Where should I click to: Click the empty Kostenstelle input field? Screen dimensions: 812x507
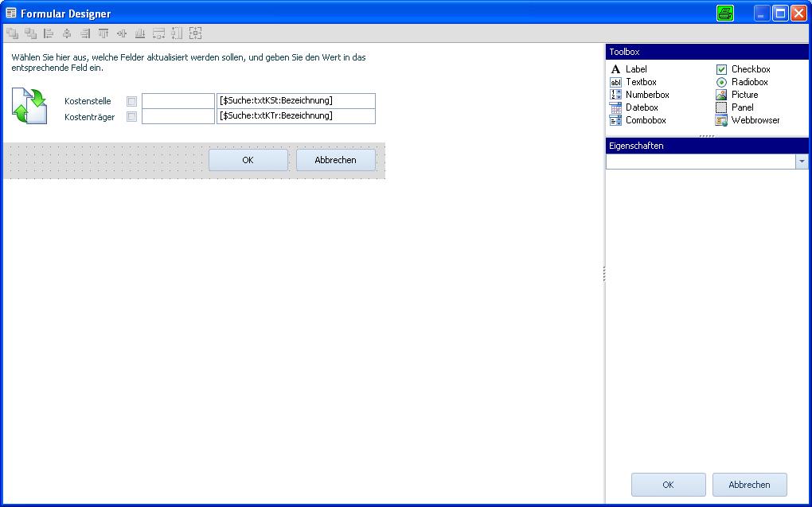(178, 101)
